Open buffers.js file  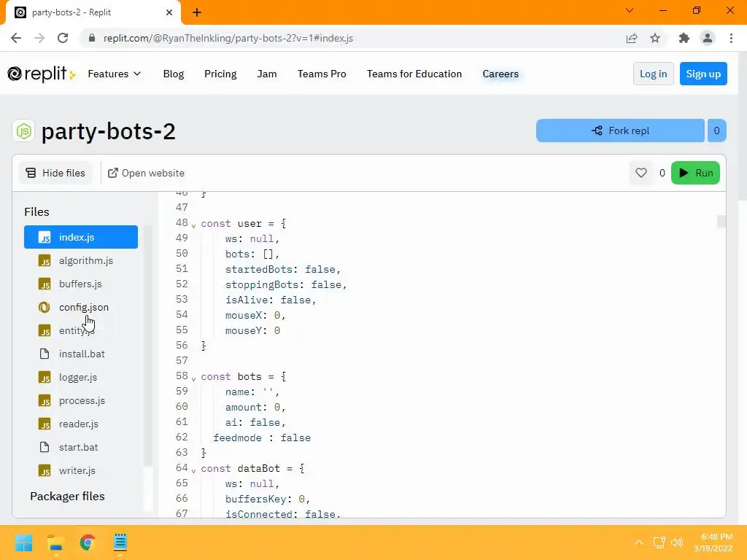(81, 284)
